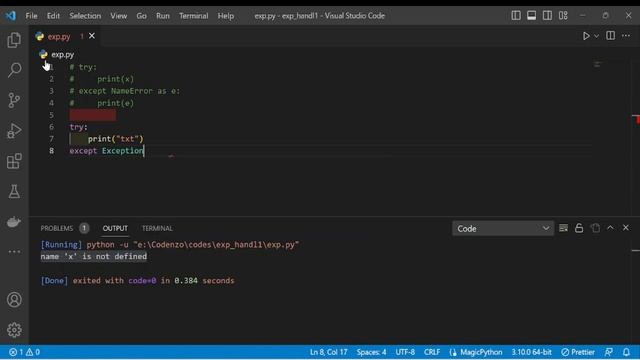Place cursor on line 6 try:
Viewport: 640px width, 360px height.
[x=78, y=127]
